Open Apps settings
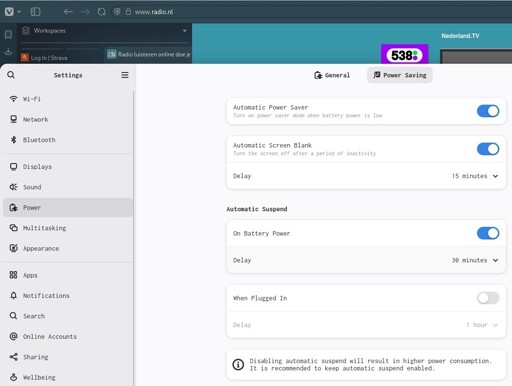The height and width of the screenshot is (386, 512). [68, 275]
